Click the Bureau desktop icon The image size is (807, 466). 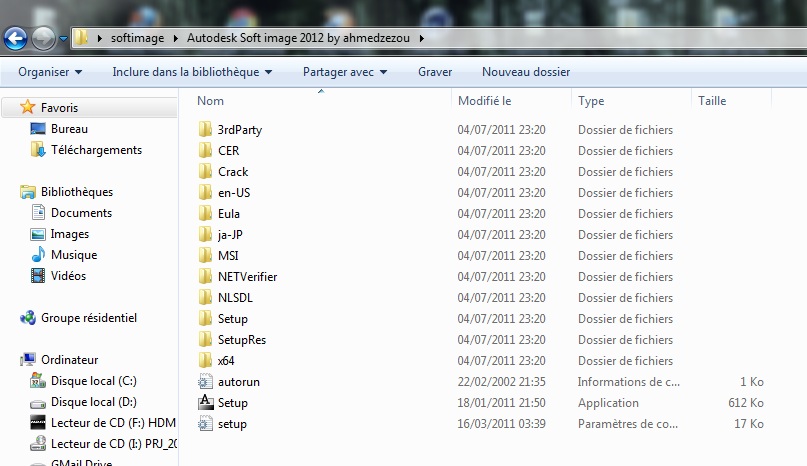[38, 129]
